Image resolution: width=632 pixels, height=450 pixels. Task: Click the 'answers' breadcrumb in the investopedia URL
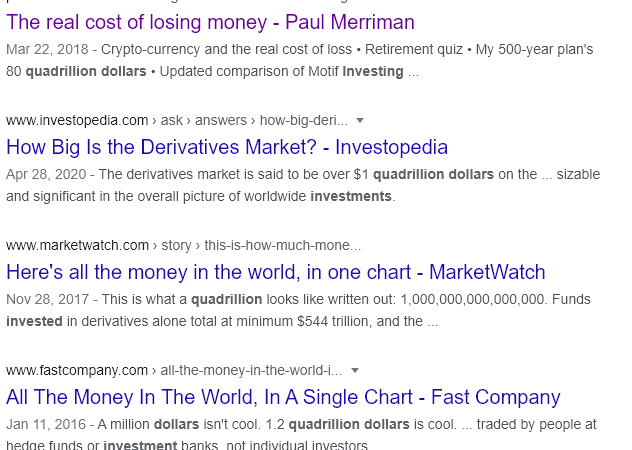point(221,120)
